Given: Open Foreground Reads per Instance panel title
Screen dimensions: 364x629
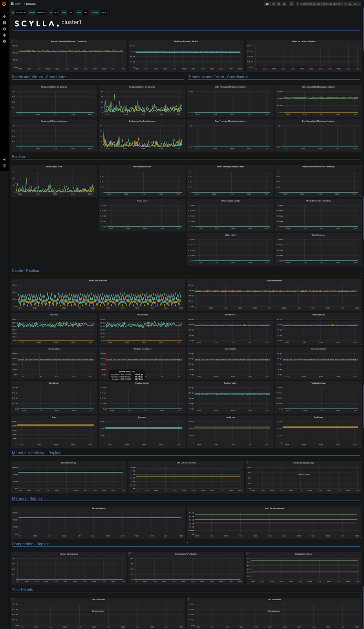Looking at the screenshot, I should [x=142, y=87].
